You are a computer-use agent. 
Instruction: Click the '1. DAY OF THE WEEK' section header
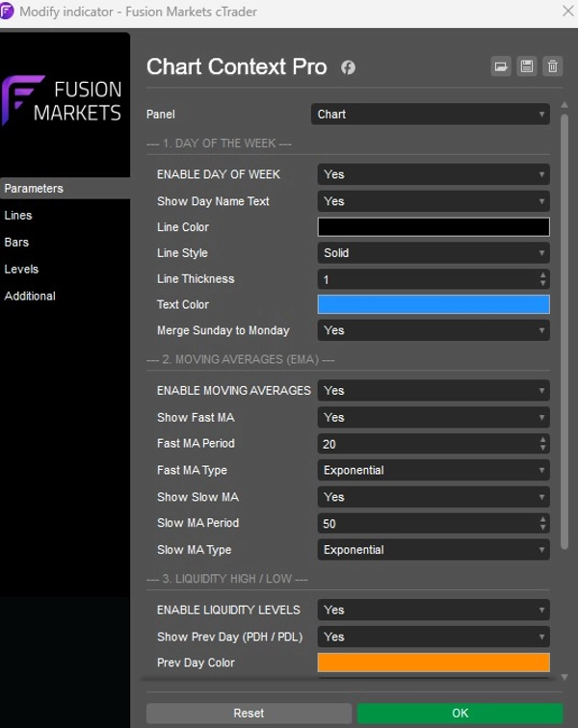tap(220, 143)
